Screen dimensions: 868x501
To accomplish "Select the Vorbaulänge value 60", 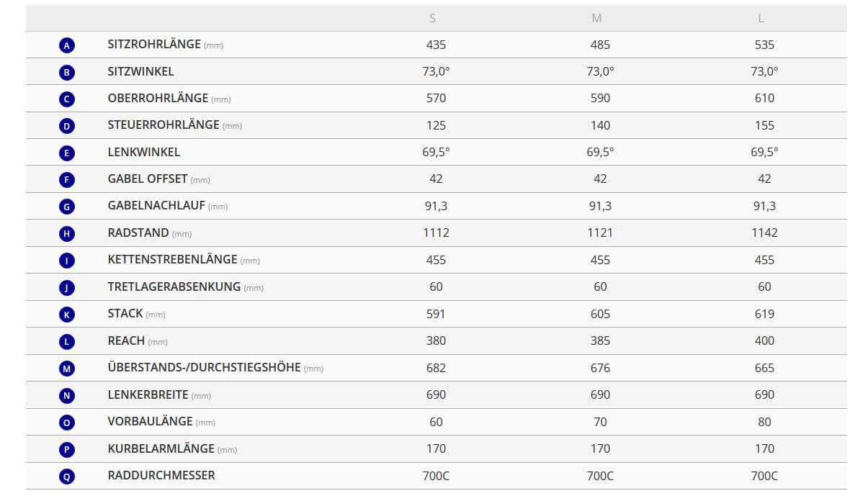I will (x=436, y=422).
